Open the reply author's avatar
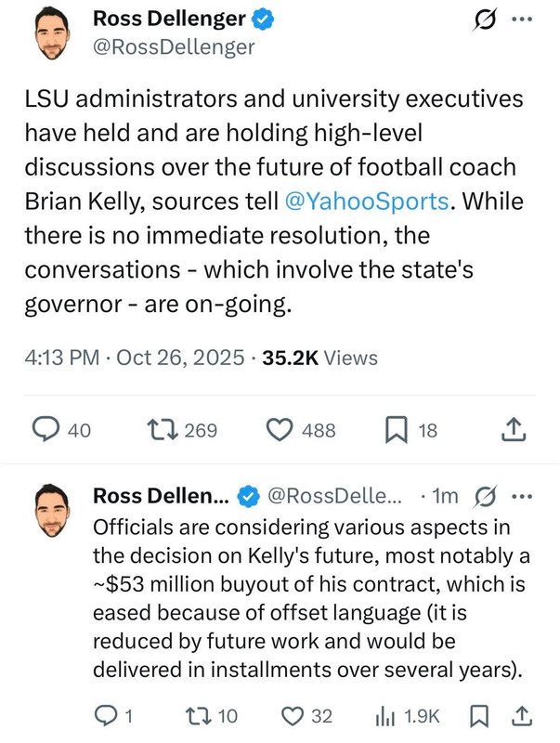 [x=51, y=510]
